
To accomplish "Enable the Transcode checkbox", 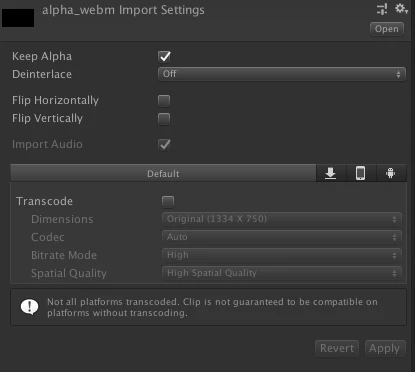I will [168, 202].
